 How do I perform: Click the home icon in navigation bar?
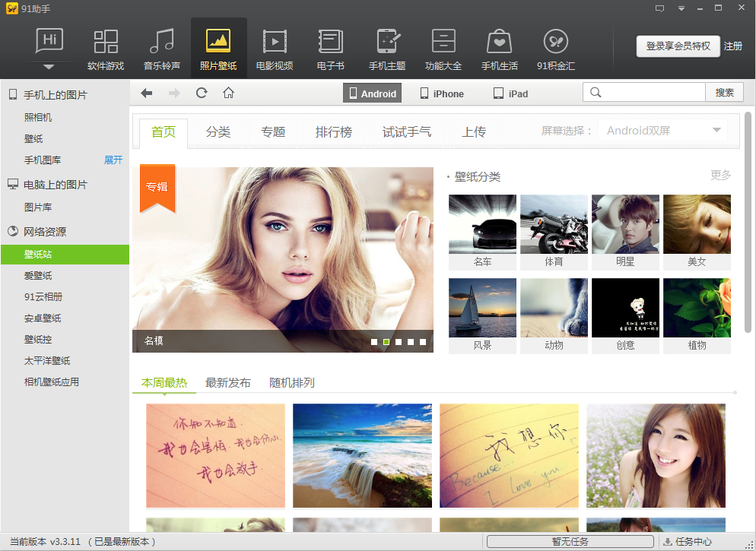click(x=228, y=93)
